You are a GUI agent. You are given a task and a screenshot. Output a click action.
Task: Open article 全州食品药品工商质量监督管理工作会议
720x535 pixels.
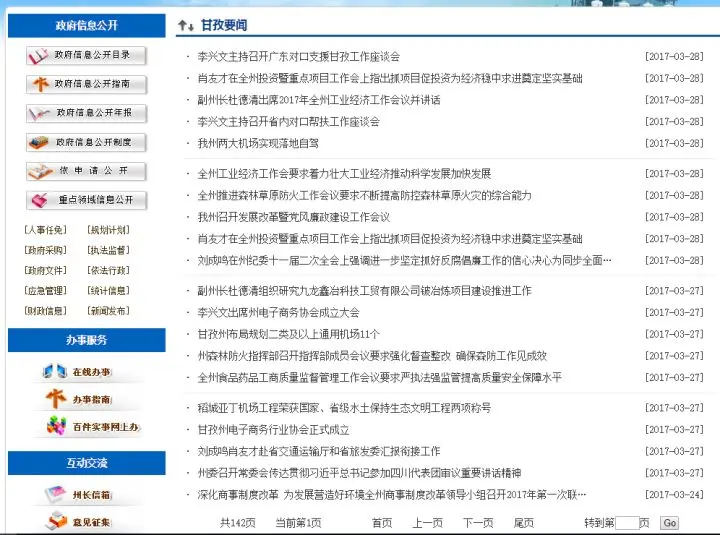click(379, 377)
